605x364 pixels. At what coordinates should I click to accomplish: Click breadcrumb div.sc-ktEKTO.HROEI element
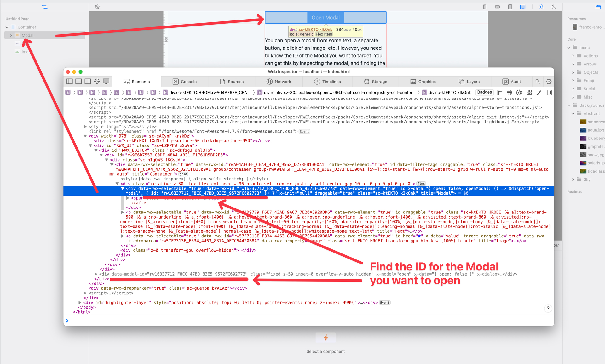click(x=207, y=92)
